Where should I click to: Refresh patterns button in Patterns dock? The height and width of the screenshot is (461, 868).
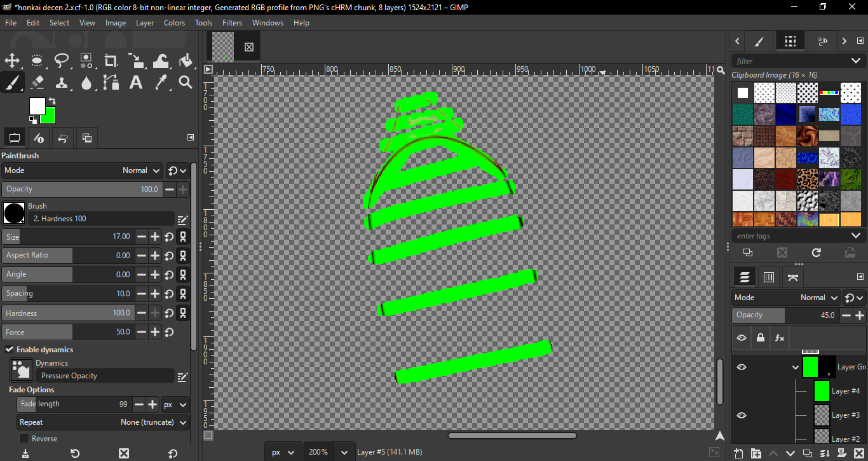pyautogui.click(x=817, y=252)
